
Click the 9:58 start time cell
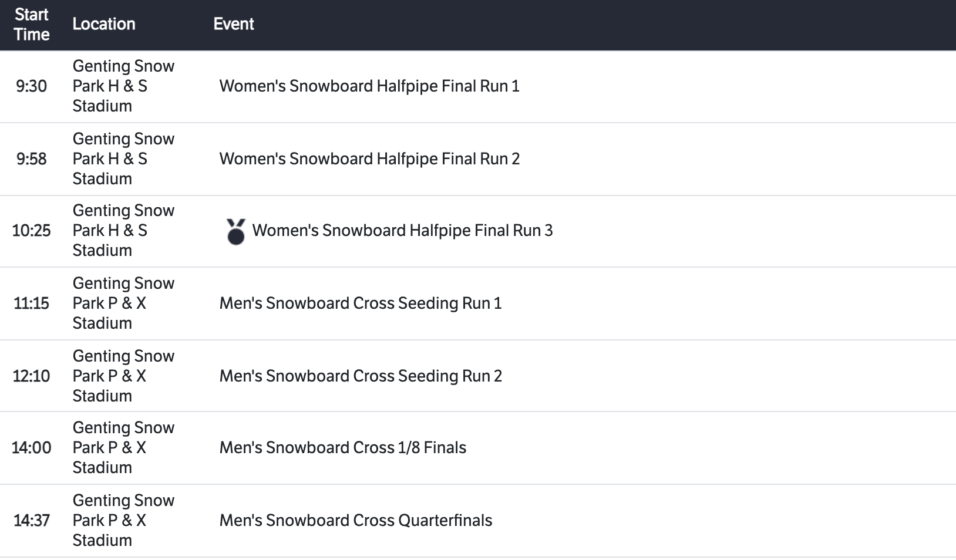coord(32,159)
